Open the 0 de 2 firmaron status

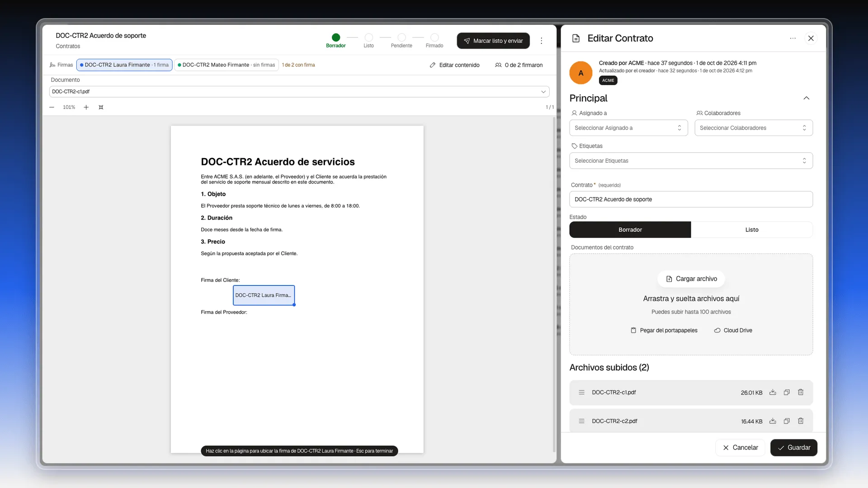click(519, 65)
